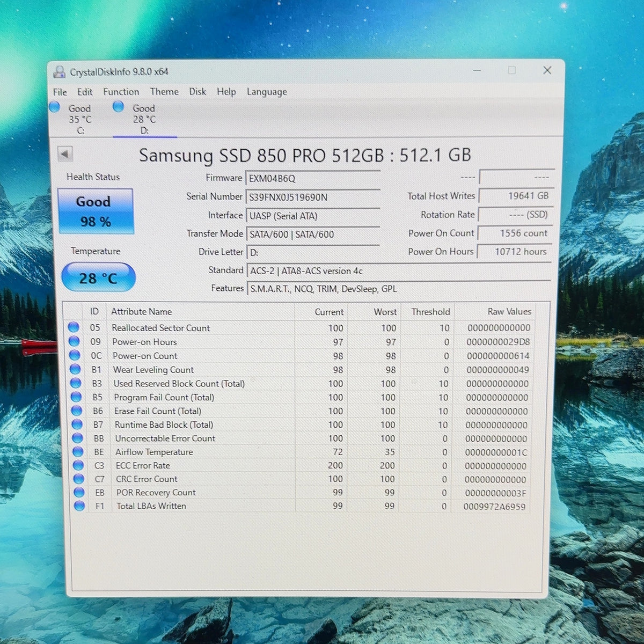The width and height of the screenshot is (644, 644).
Task: Click the CrystalDiskInfo app icon in title bar
Action: click(60, 71)
